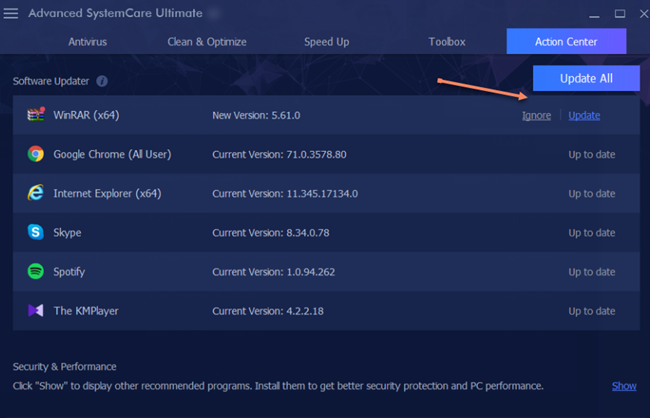The height and width of the screenshot is (418, 650).
Task: Select the Spotify row name
Action: [69, 272]
